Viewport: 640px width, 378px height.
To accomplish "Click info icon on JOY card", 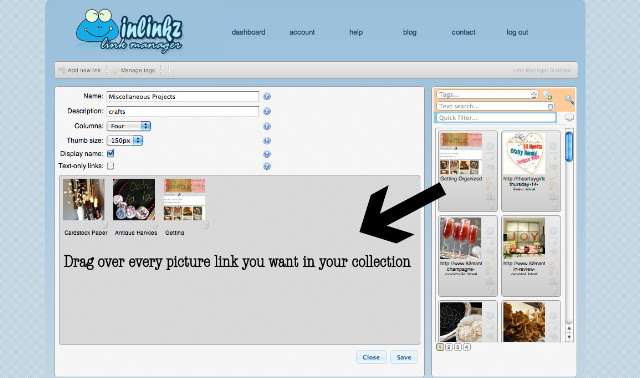I will pyautogui.click(x=553, y=231).
